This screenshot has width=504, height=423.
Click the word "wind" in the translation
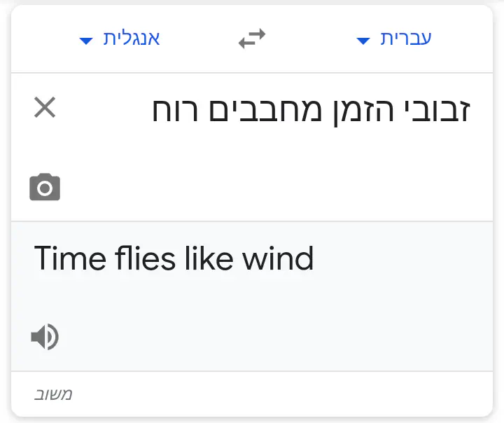click(x=278, y=259)
